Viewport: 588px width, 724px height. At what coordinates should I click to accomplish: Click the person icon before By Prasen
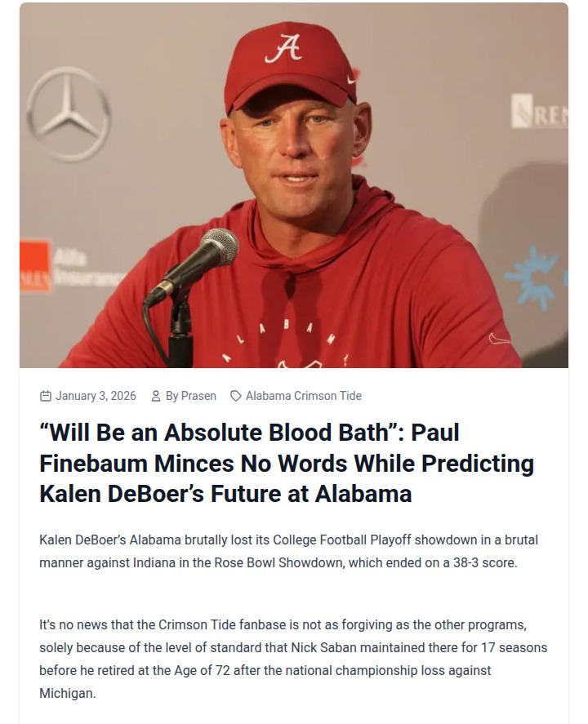click(156, 396)
